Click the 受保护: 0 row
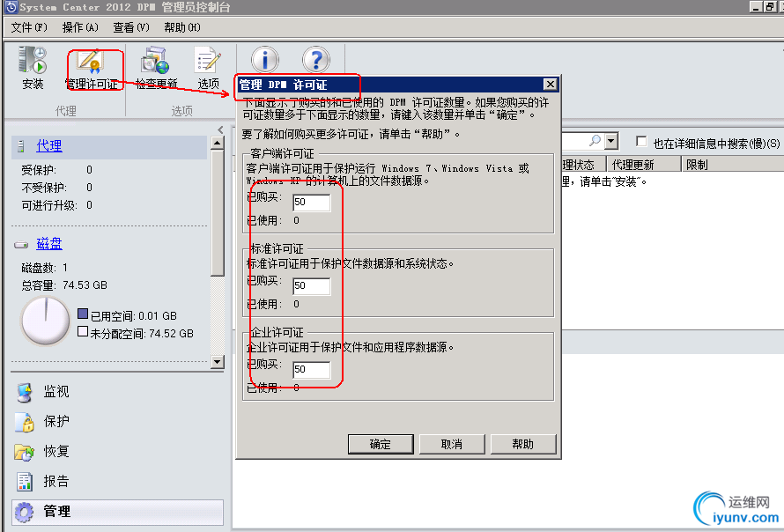784x532 pixels. [x=57, y=170]
